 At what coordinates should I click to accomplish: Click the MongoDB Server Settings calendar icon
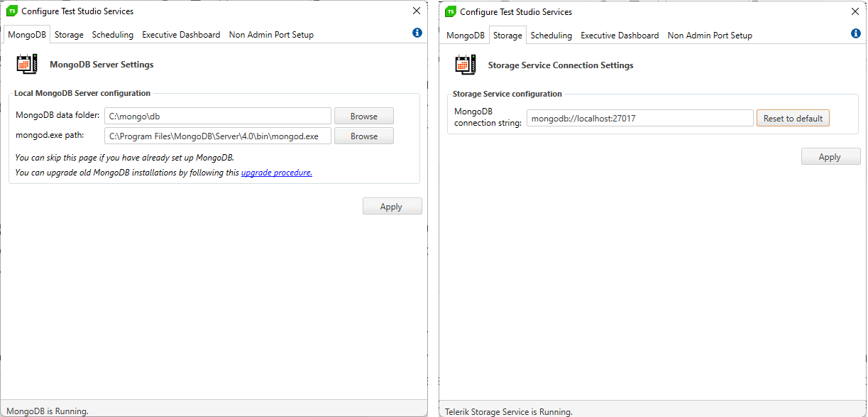click(x=27, y=64)
